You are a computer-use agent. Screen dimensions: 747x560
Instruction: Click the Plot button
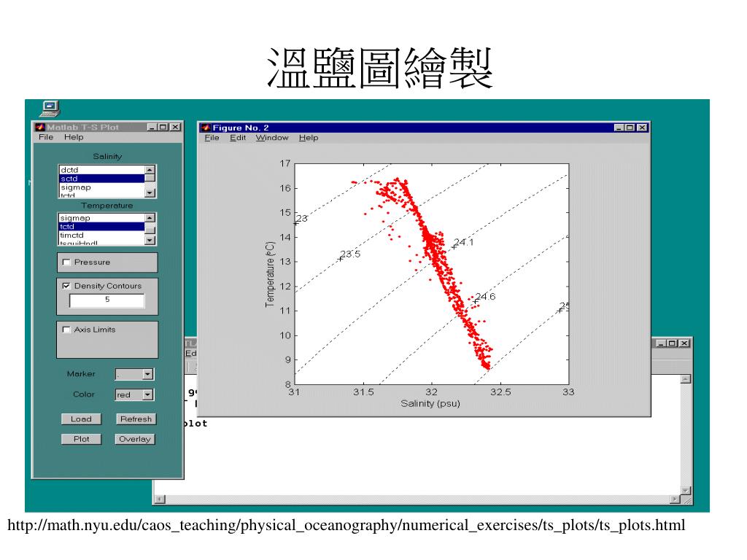click(82, 439)
